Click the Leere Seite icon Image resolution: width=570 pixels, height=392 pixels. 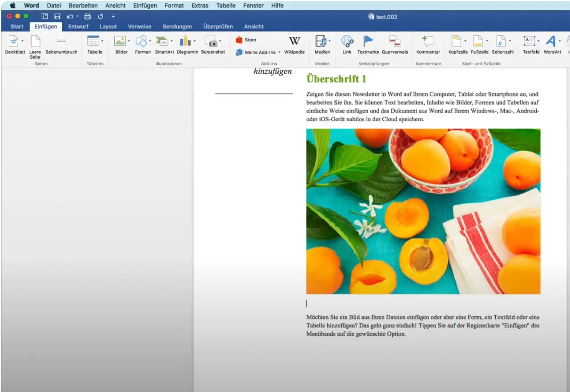point(35,42)
